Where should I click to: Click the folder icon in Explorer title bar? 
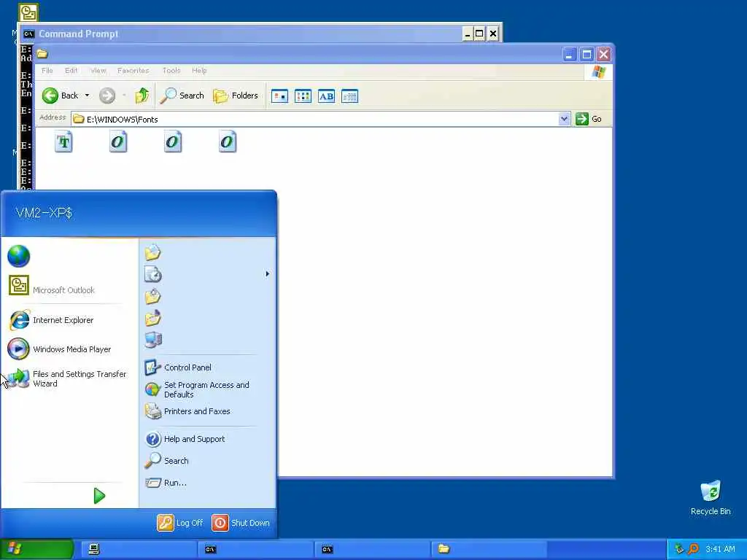coord(42,54)
